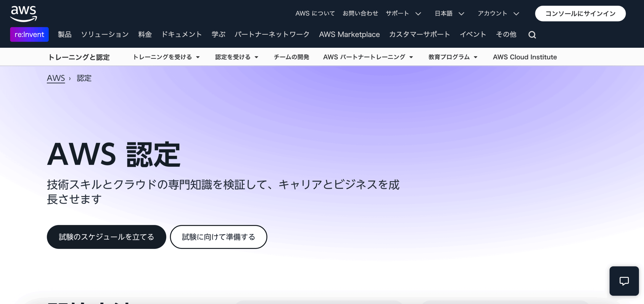Click the AWS 認定 page heading
Image resolution: width=644 pixels, height=304 pixels.
tap(114, 154)
